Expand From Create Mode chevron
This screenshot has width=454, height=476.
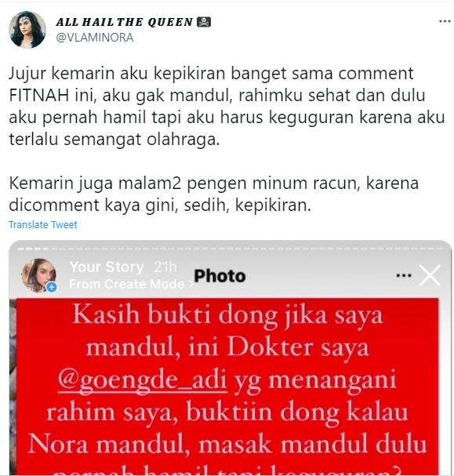click(x=191, y=285)
